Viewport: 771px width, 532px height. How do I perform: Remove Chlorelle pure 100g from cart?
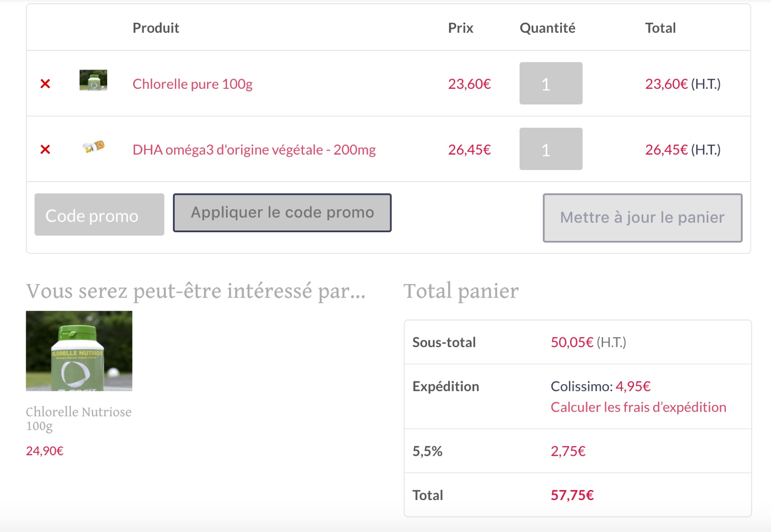tap(45, 84)
